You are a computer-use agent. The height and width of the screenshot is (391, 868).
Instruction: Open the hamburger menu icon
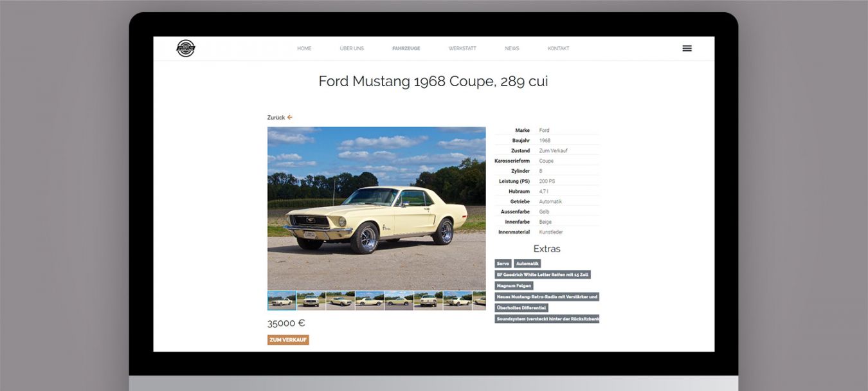pyautogui.click(x=687, y=48)
